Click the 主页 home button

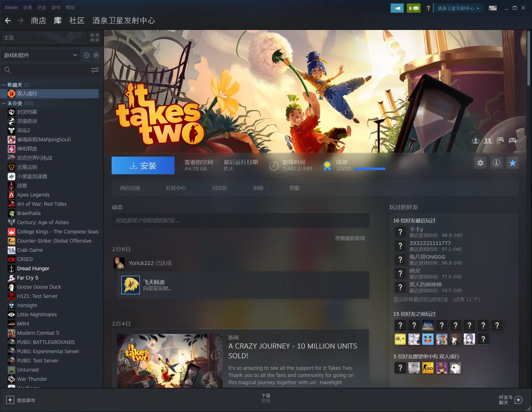click(44, 38)
